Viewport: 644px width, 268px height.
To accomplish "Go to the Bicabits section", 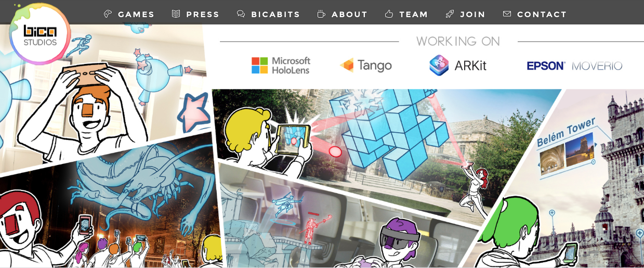I will pos(275,15).
